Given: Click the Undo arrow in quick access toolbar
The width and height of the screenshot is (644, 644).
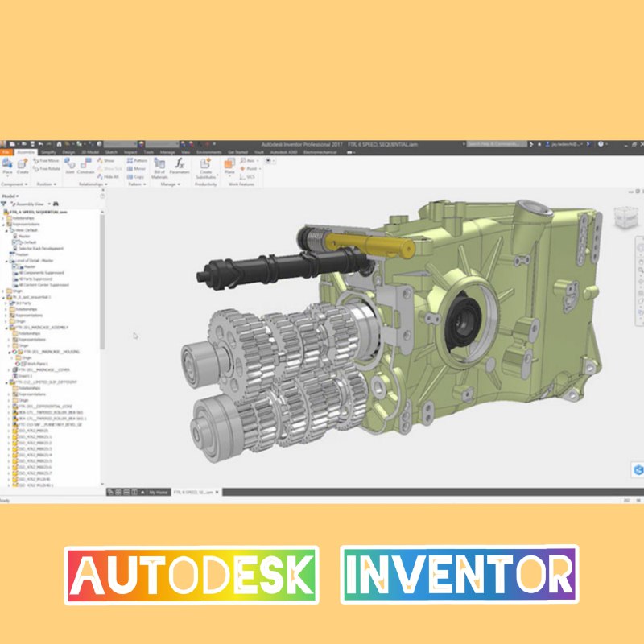Looking at the screenshot, I should (40, 144).
